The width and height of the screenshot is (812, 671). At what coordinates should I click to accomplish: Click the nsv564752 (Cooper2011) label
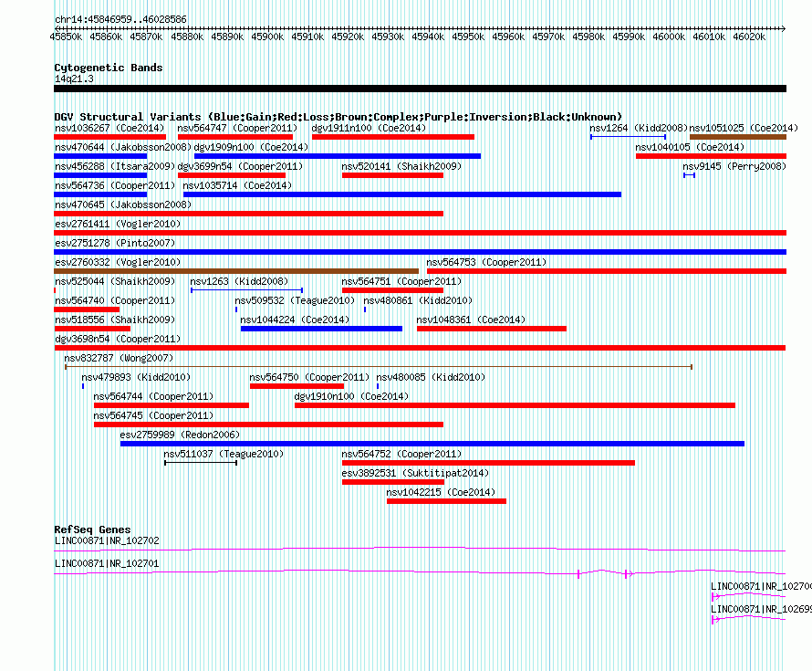point(401,454)
